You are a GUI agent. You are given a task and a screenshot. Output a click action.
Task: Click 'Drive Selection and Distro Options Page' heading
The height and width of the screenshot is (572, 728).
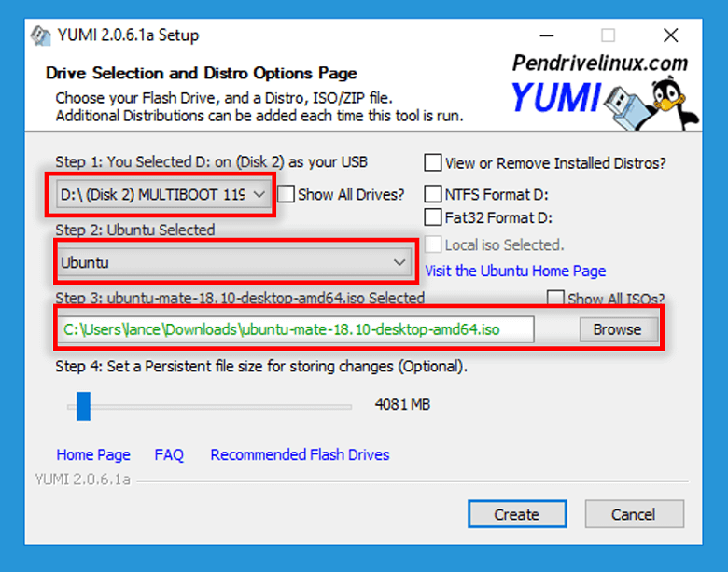[x=201, y=73]
